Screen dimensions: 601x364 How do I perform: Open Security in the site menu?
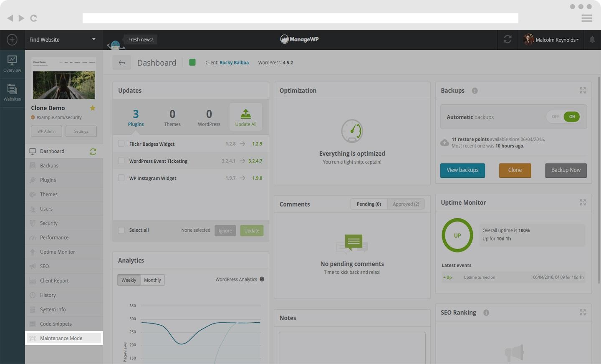point(64,223)
